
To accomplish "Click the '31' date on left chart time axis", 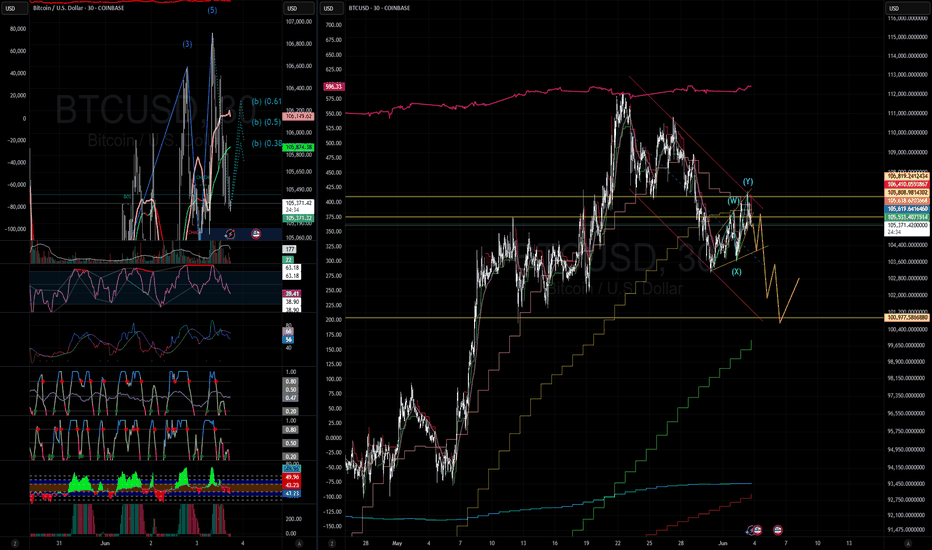I will pyautogui.click(x=59, y=543).
